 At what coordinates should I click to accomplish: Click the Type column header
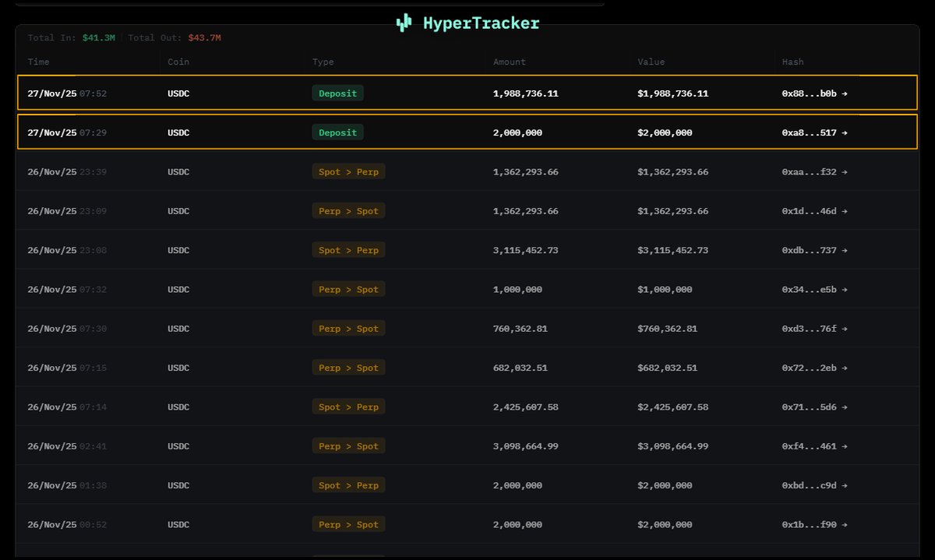(323, 62)
